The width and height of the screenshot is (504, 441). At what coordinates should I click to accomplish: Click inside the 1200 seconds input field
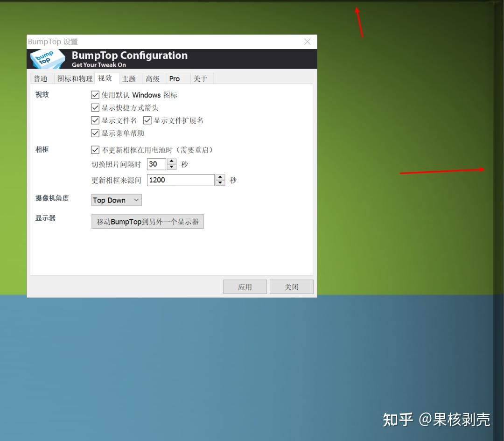click(180, 180)
